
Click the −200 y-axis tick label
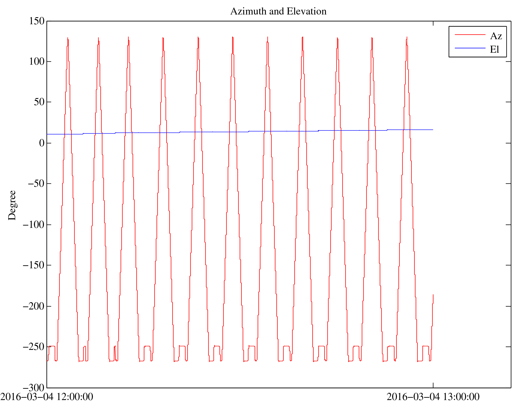click(x=34, y=306)
